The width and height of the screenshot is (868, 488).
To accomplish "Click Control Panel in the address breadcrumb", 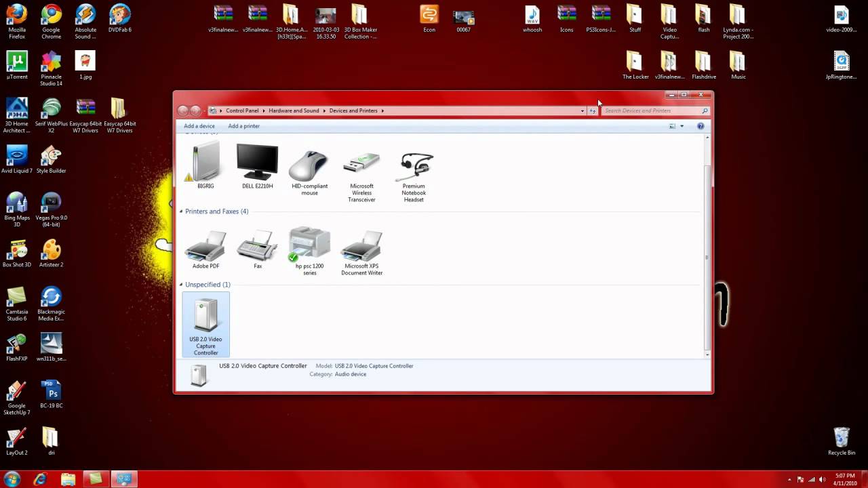I will (242, 110).
